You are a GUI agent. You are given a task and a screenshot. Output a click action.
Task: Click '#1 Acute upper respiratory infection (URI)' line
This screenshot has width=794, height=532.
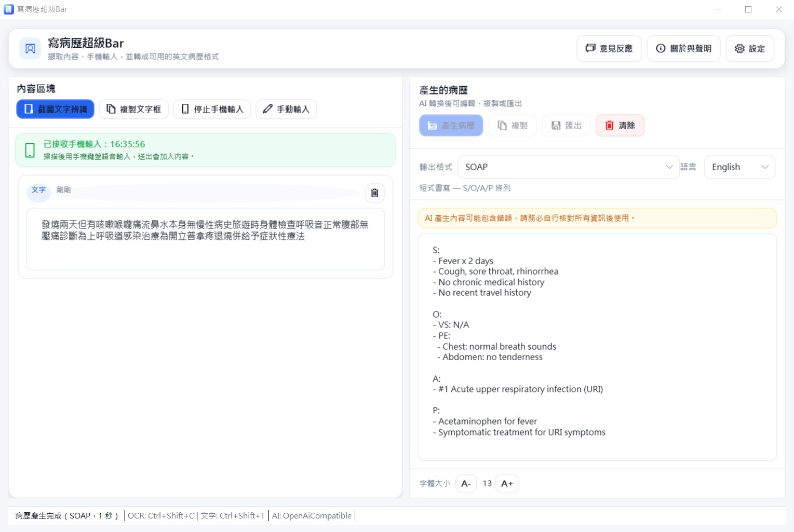point(518,389)
